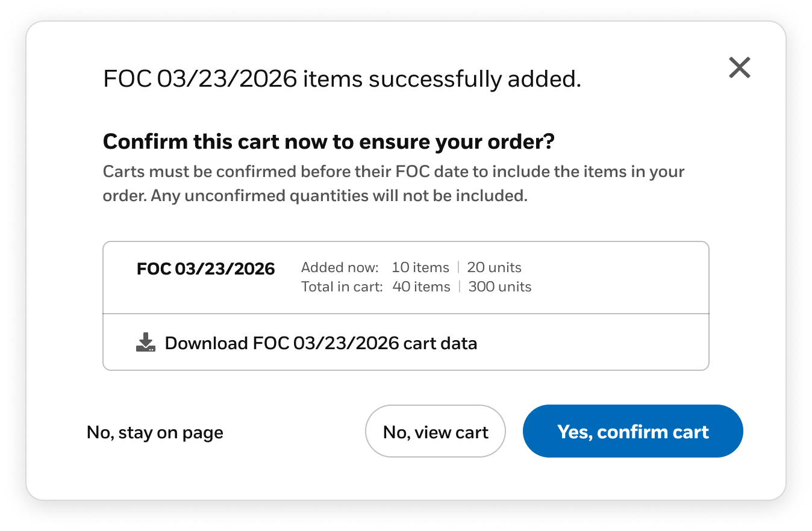
Task: Click the "Added now:" label
Action: 340,267
